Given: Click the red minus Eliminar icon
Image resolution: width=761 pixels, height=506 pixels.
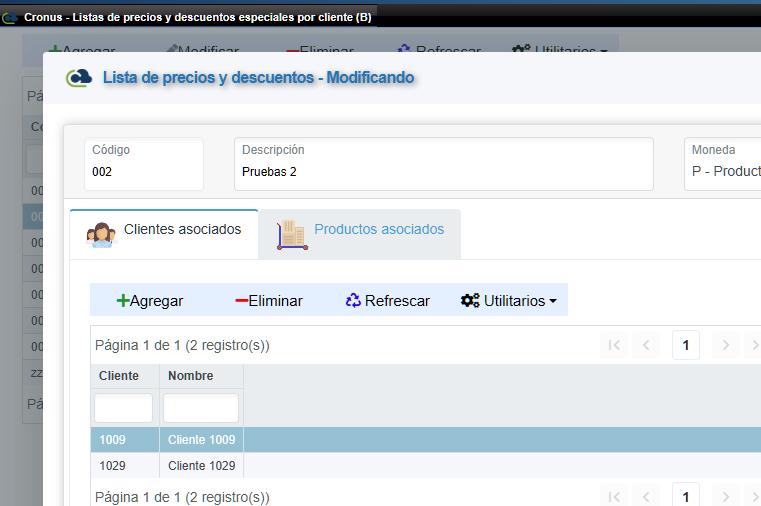Looking at the screenshot, I should [x=241, y=300].
